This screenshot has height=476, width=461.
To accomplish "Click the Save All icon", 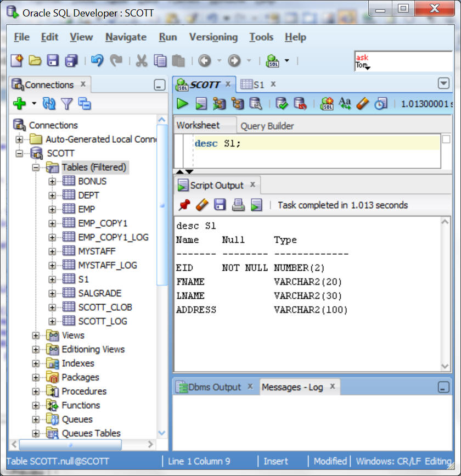I will click(72, 61).
